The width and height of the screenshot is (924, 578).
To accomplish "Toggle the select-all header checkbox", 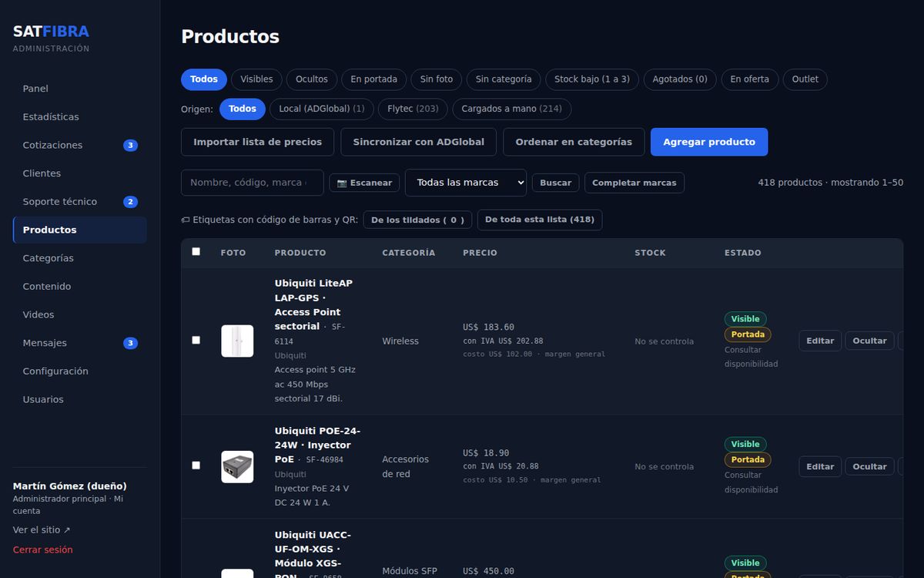I will [x=196, y=251].
